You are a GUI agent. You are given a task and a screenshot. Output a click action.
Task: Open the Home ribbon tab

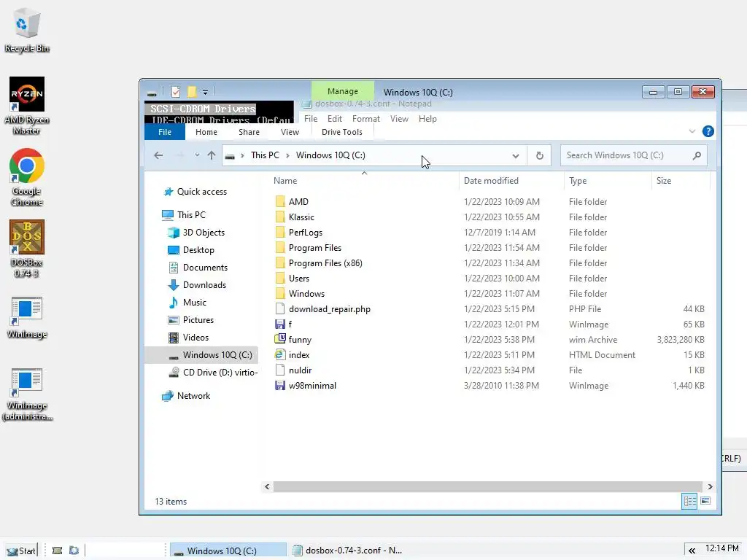206,132
